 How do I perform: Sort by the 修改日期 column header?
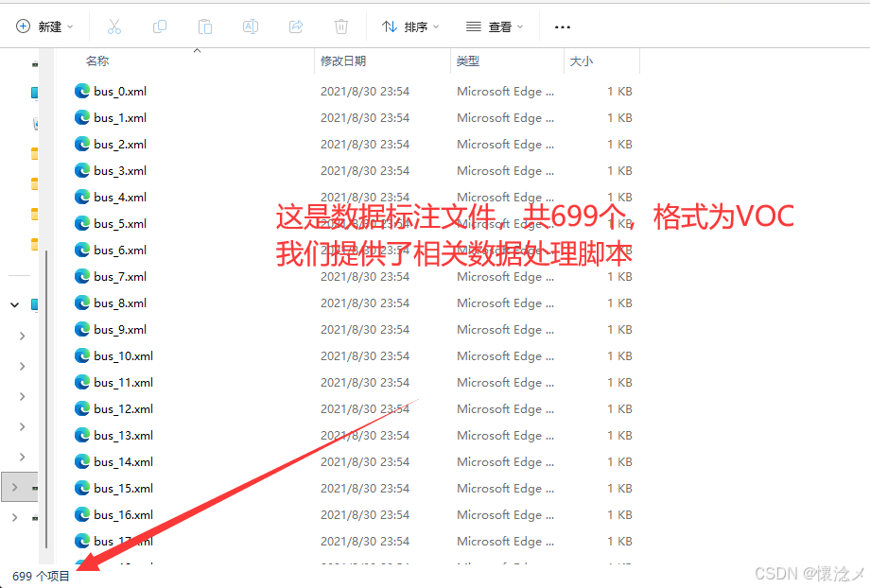(x=343, y=61)
